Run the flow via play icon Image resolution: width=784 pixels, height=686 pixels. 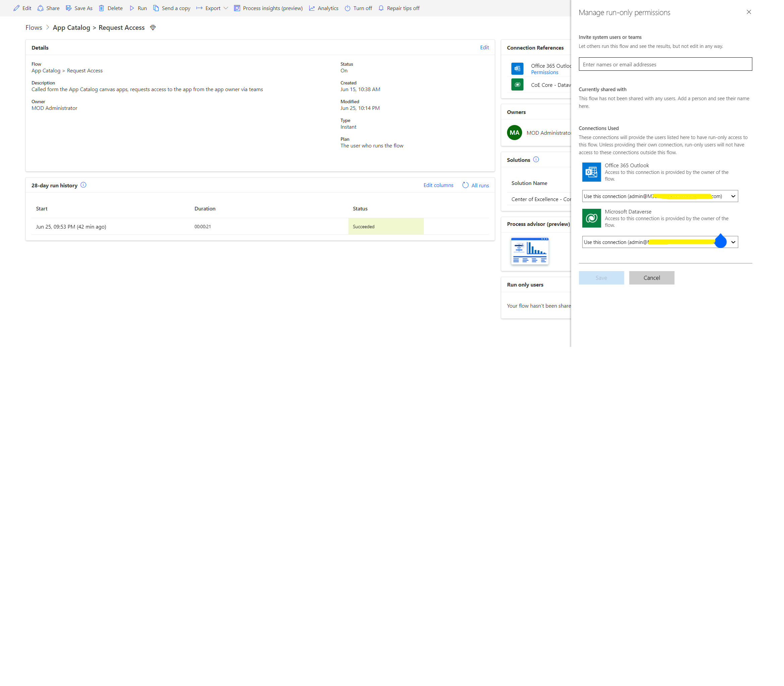coord(132,8)
